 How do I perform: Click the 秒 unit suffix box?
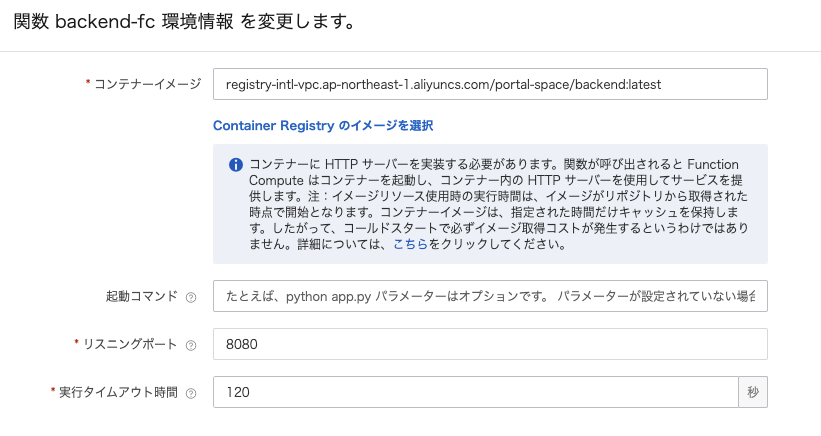click(753, 392)
